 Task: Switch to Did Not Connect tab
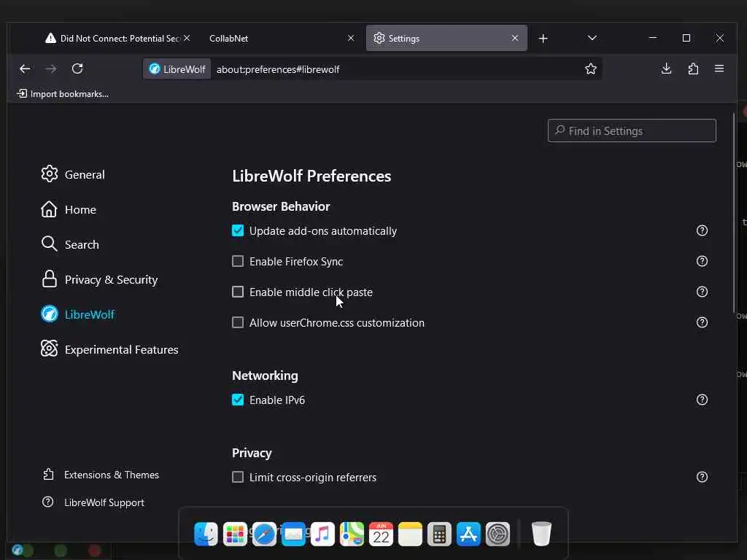click(x=112, y=39)
